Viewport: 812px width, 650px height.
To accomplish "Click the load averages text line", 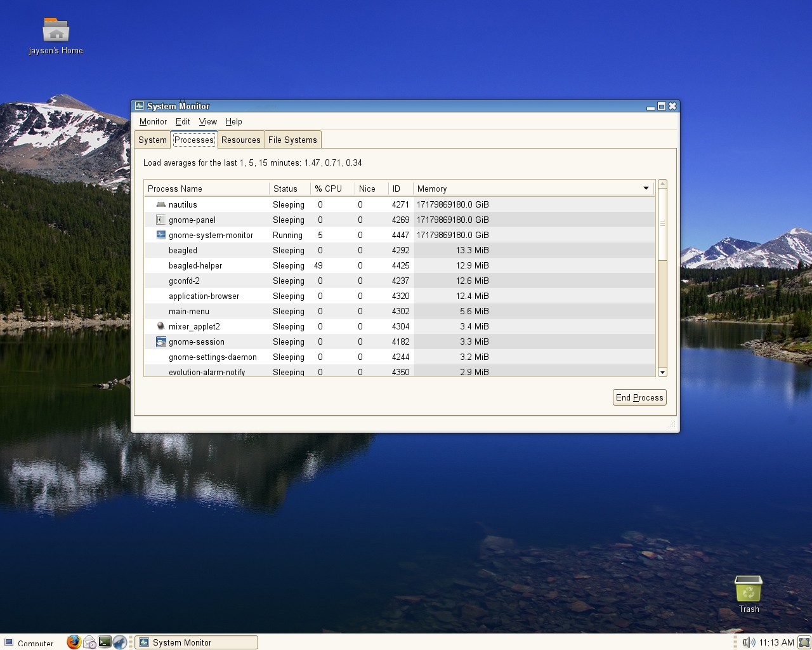I will tap(252, 162).
